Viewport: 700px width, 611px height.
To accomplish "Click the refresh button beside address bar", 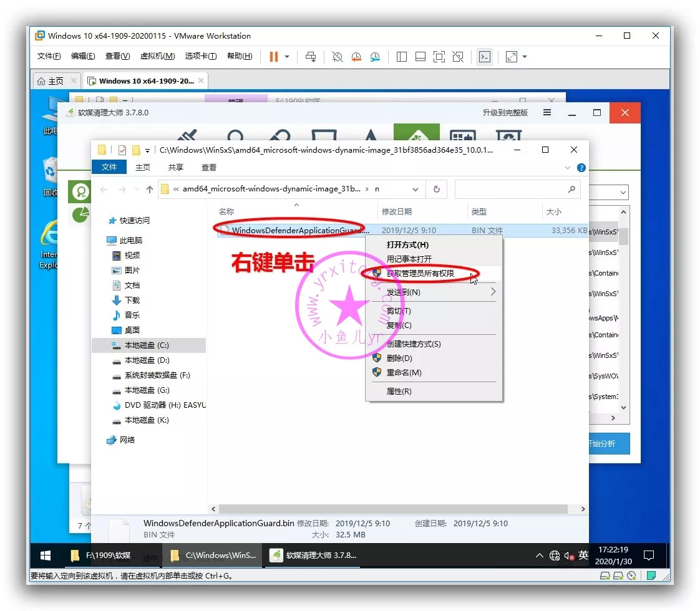I will tap(437, 190).
